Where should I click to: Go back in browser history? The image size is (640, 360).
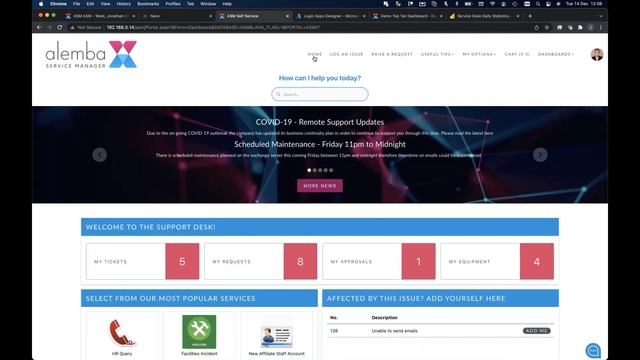point(39,27)
